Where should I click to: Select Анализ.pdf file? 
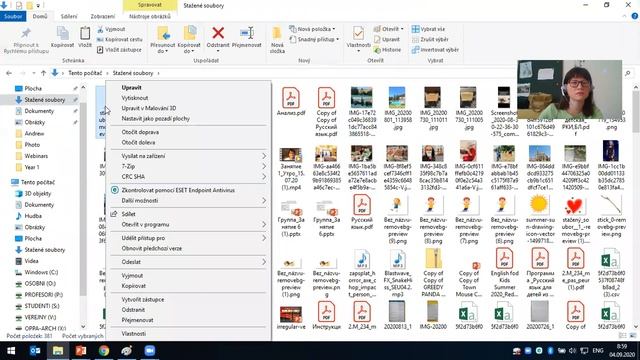click(291, 101)
